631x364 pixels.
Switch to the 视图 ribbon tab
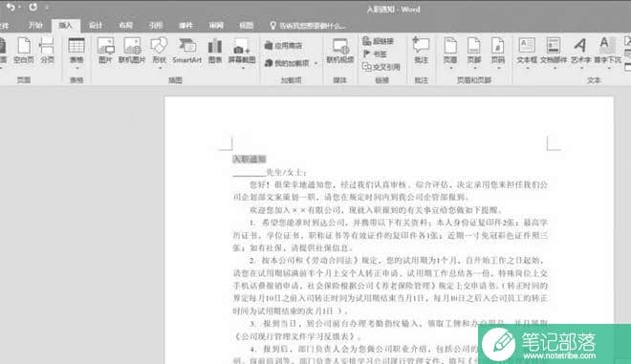[x=247, y=26]
